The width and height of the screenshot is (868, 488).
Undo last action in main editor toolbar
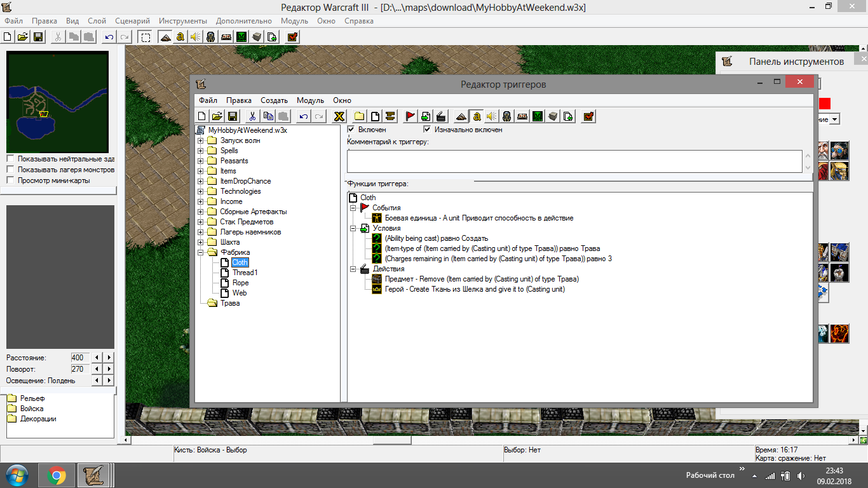(109, 37)
